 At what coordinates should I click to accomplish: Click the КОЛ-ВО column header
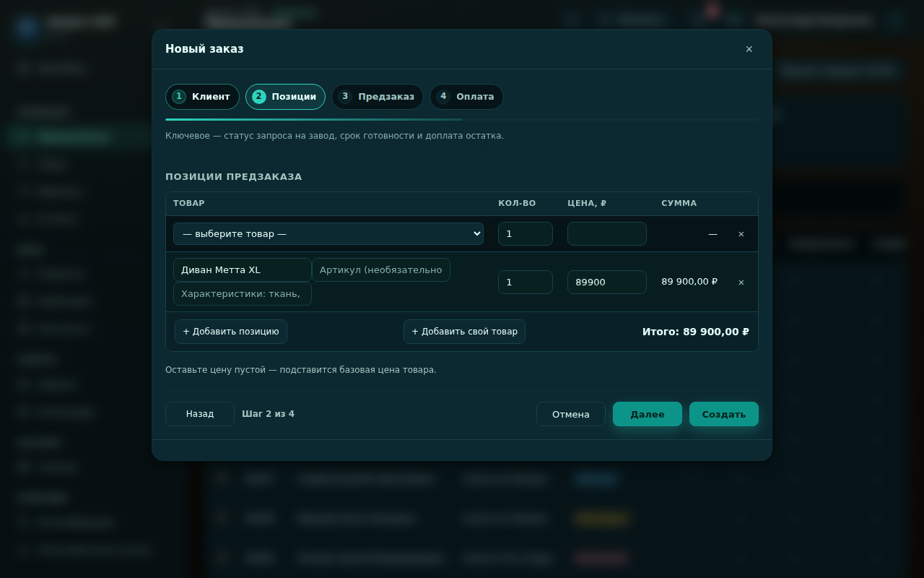[x=517, y=204]
